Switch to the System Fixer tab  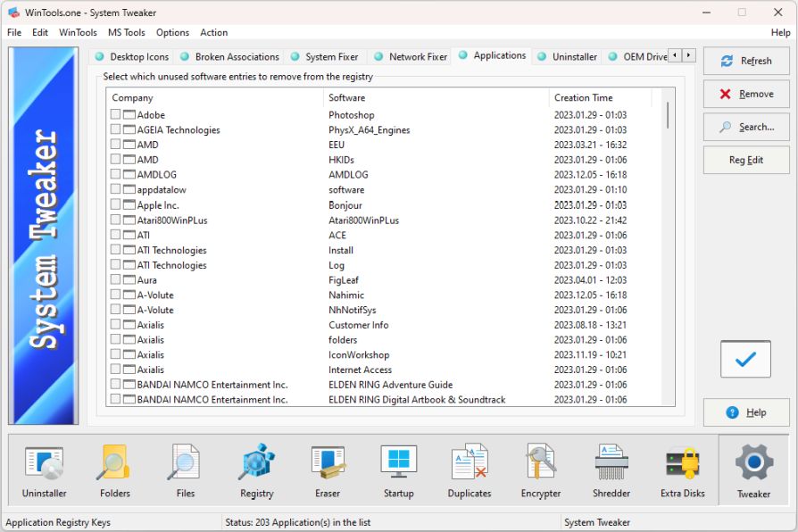pyautogui.click(x=324, y=56)
